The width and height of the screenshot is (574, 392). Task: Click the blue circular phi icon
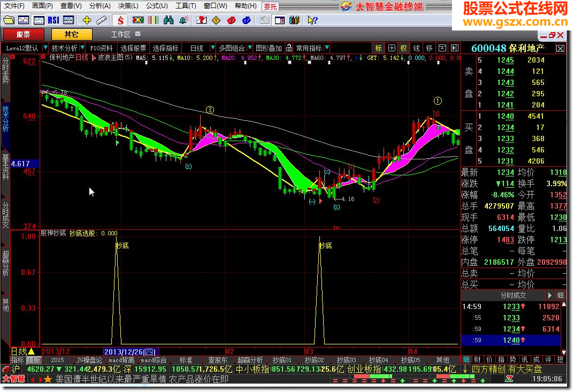(247, 20)
